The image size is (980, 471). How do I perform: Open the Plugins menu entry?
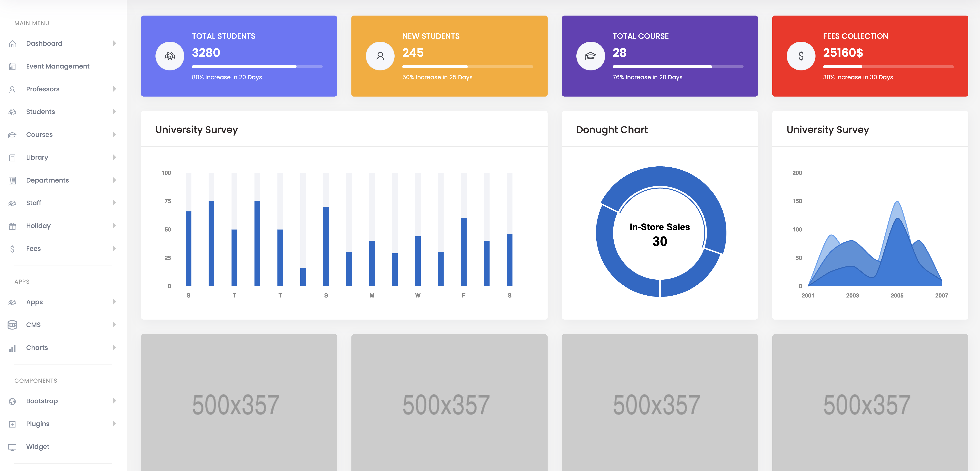point(38,424)
